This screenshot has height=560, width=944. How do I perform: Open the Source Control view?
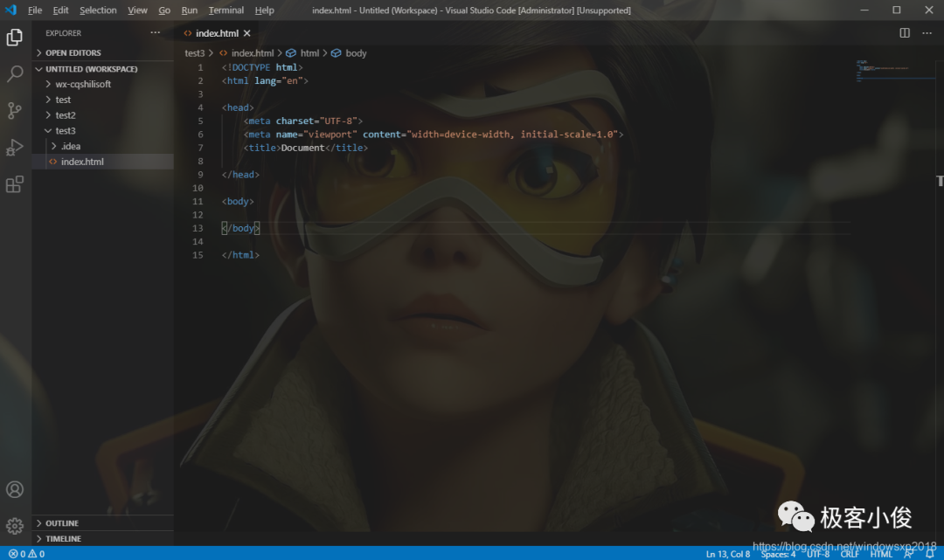tap(15, 111)
